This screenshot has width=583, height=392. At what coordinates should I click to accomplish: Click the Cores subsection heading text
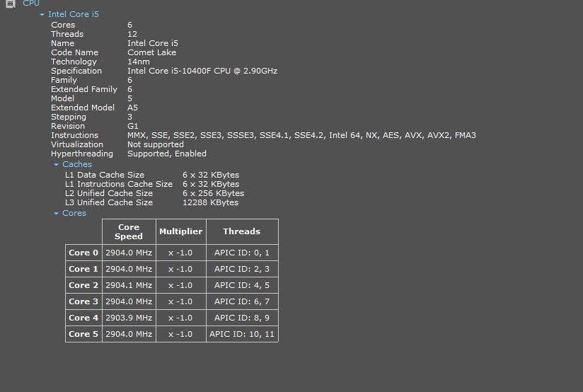(74, 213)
